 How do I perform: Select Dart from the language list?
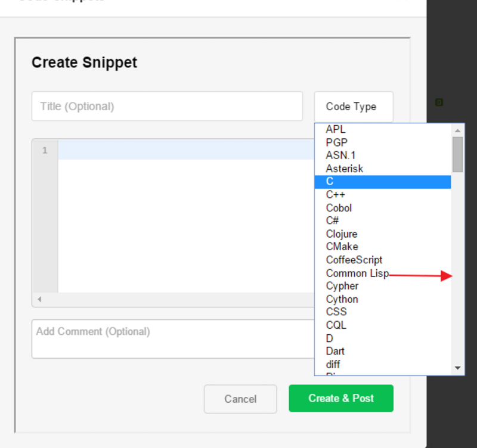(x=335, y=351)
